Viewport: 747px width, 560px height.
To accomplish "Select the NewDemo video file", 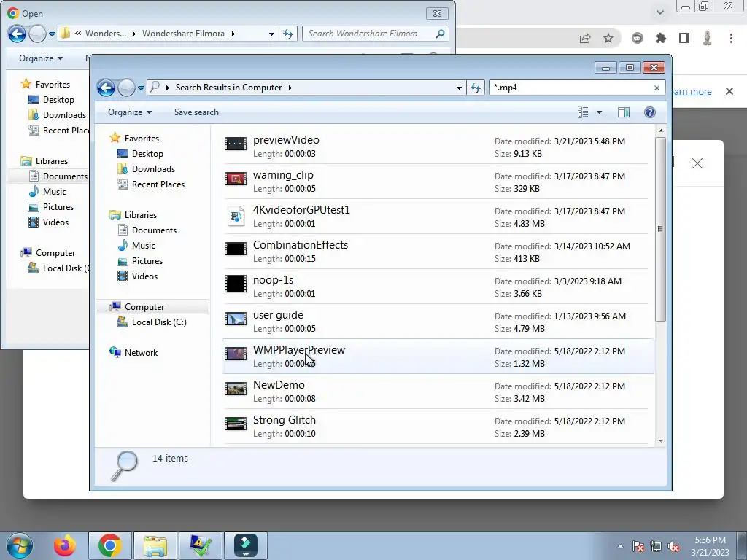I will [x=438, y=392].
